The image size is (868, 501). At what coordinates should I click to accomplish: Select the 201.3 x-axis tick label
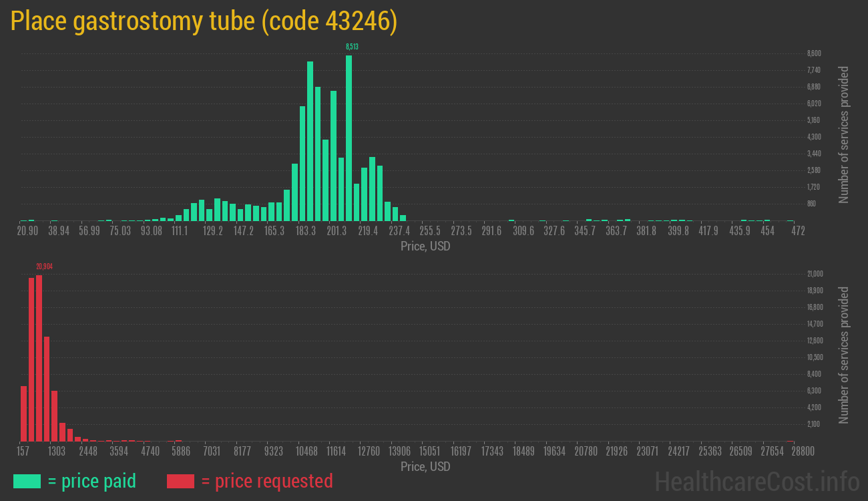coord(337,230)
